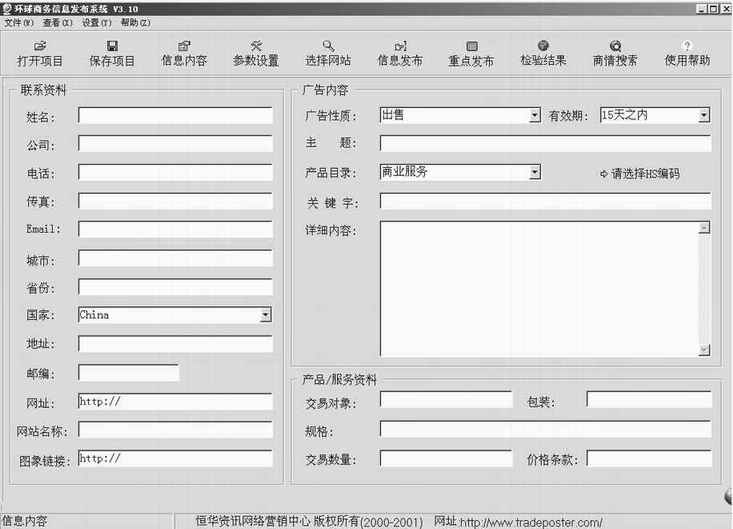Click the 网站名称 input field
This screenshot has height=529, width=733.
point(175,430)
